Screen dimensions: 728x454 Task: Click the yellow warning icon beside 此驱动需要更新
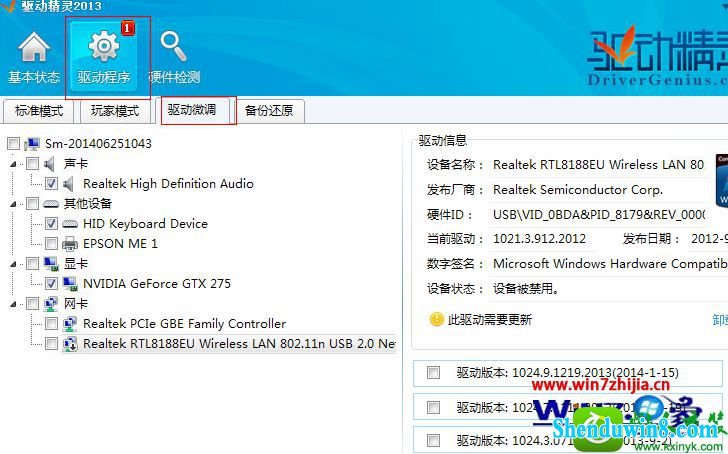[x=436, y=319]
